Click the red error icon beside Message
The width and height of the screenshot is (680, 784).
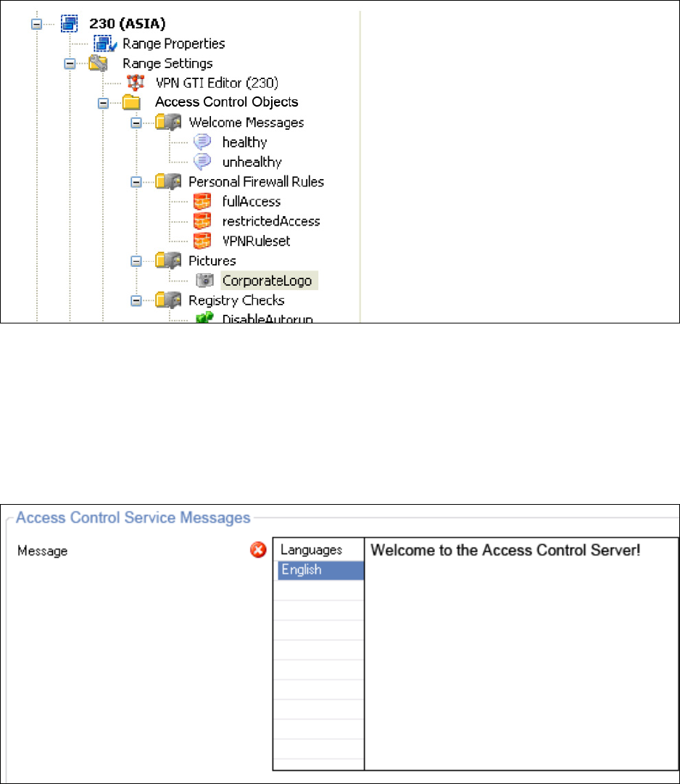(x=258, y=550)
